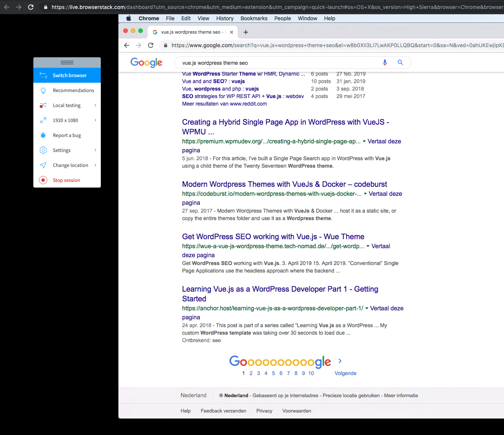Viewport: 504px width, 435px height.
Task: Click the lock icon in remote address bar
Action: point(166,45)
